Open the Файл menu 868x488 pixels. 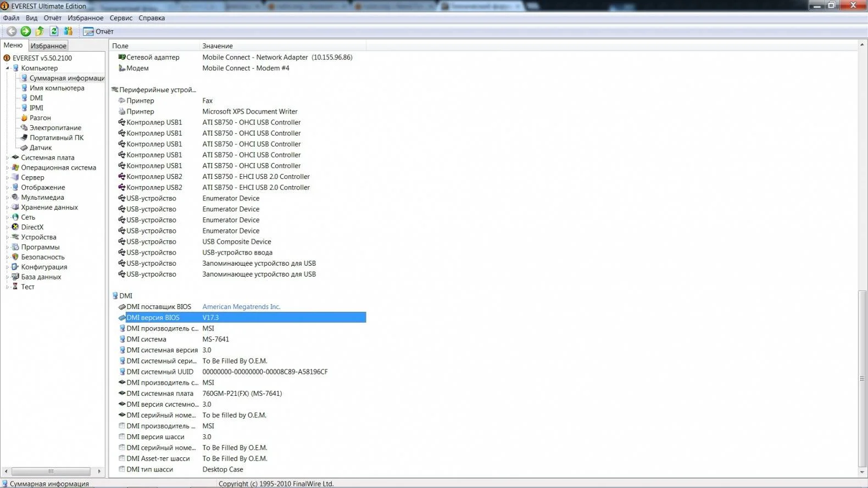11,18
